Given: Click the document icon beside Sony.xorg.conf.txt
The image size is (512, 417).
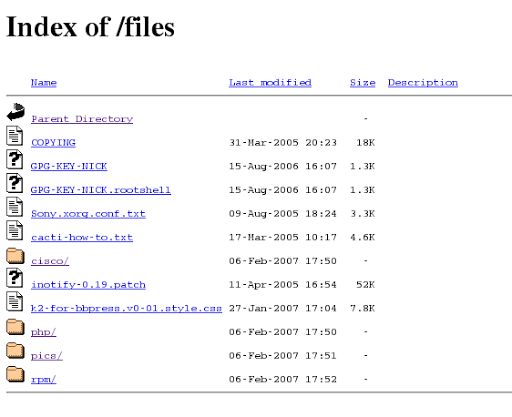Looking at the screenshot, I should point(15,207).
